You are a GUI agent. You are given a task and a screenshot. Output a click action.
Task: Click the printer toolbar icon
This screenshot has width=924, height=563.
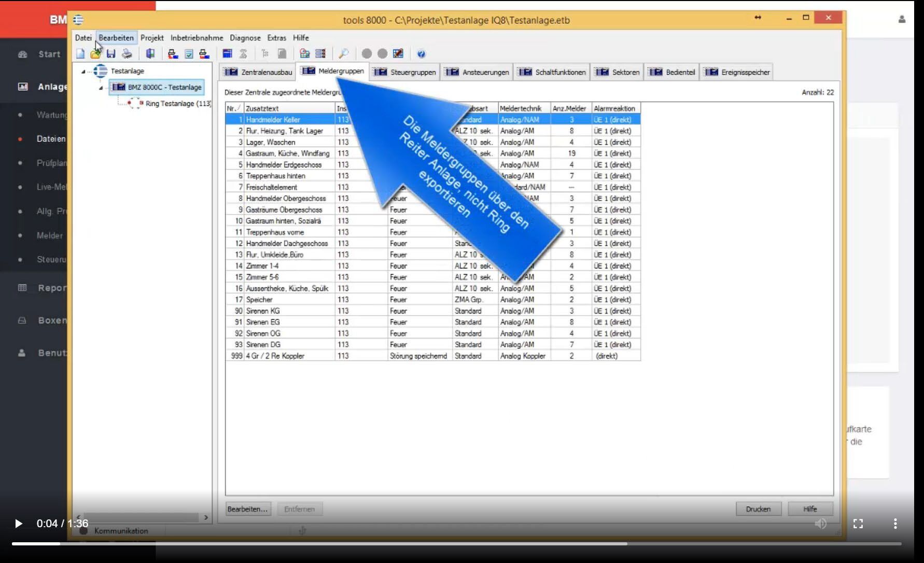click(127, 53)
